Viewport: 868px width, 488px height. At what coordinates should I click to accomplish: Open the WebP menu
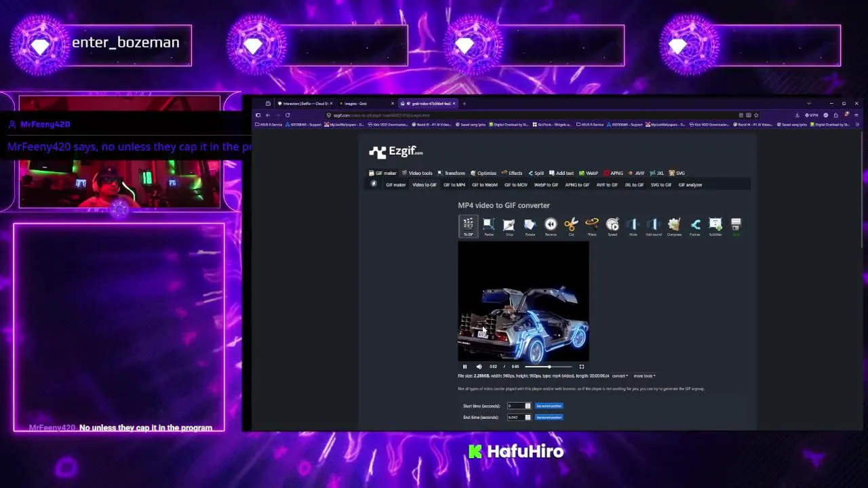(589, 173)
